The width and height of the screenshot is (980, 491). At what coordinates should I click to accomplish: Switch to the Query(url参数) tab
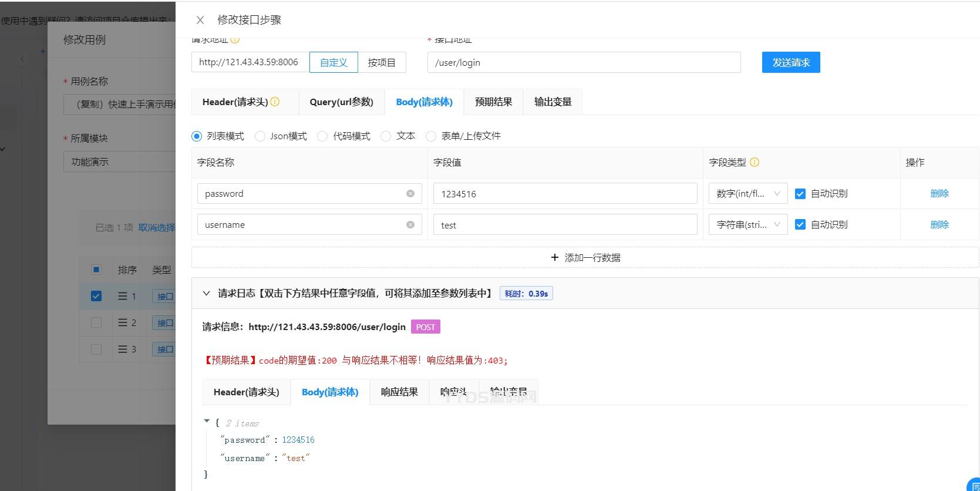point(341,102)
